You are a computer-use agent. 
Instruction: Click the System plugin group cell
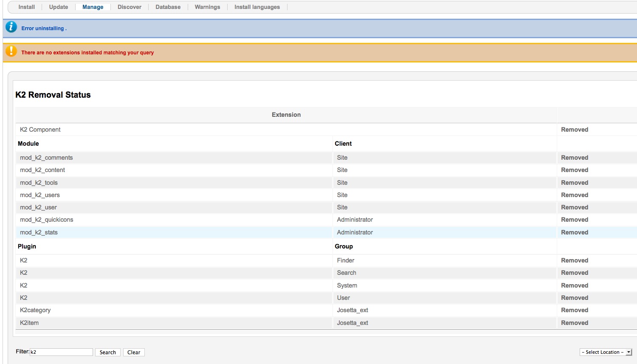pyautogui.click(x=347, y=285)
